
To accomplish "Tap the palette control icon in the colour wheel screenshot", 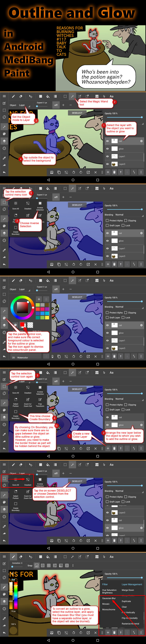I will pyautogui.click(x=4, y=318).
